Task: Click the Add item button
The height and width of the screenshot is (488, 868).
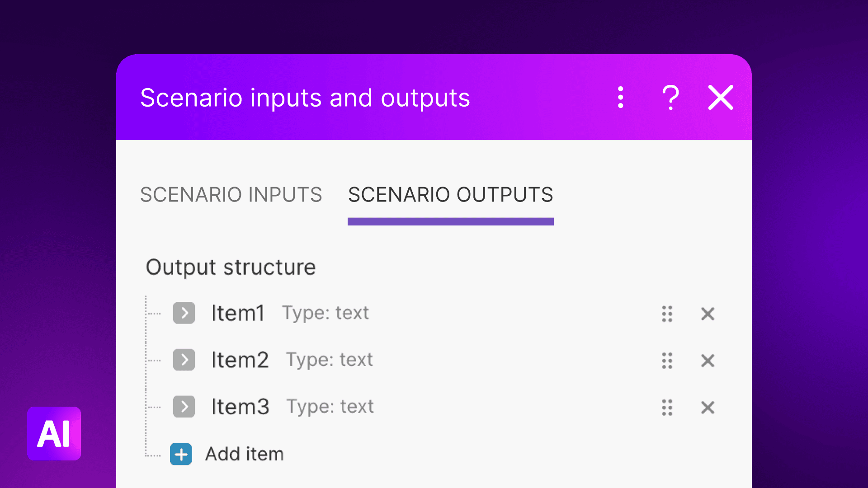Action: click(244, 454)
